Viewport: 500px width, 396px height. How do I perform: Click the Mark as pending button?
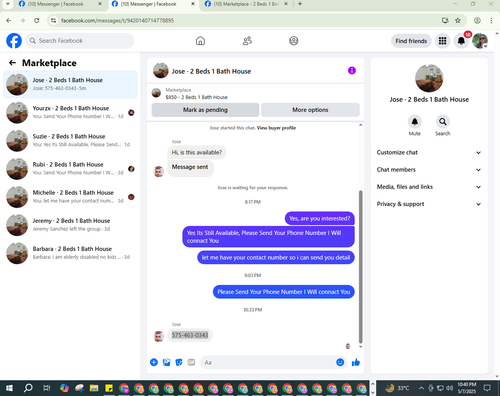tap(205, 110)
